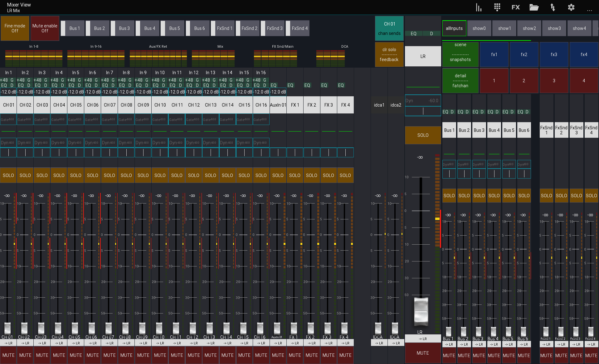Open the Gate editor on CH 01
Image resolution: width=599 pixels, height=364 pixels.
point(8,119)
